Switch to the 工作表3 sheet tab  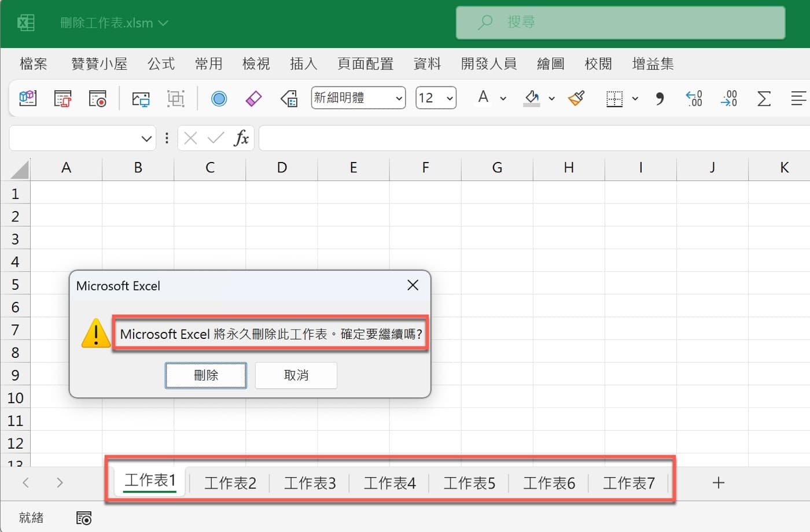(x=310, y=483)
